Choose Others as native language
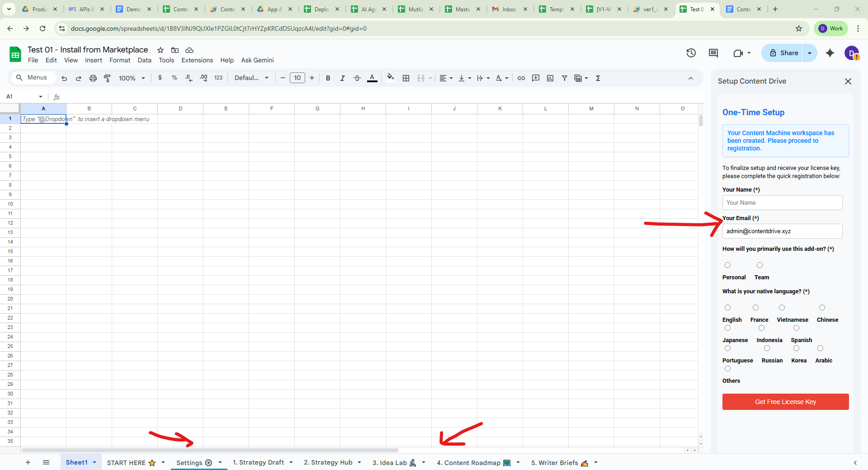868x470 pixels. click(x=727, y=369)
